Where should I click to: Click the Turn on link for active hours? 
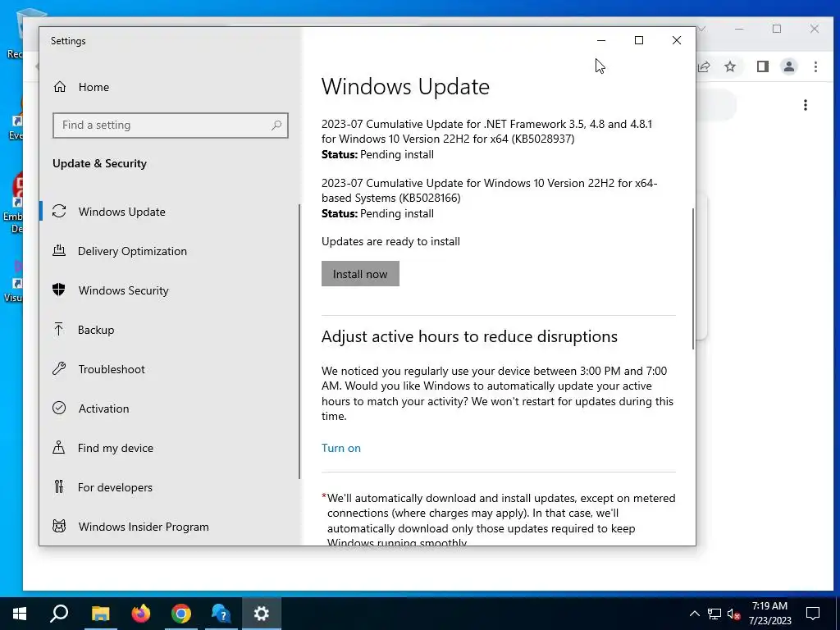341,448
